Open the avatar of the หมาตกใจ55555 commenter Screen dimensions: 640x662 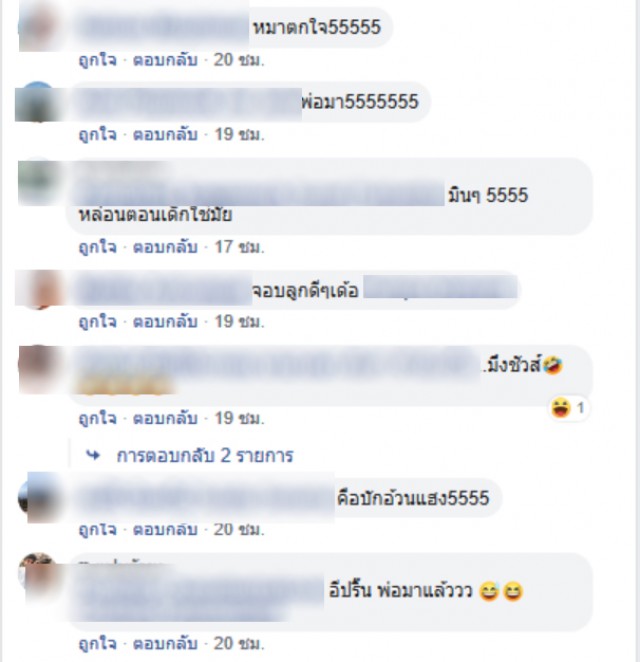click(39, 28)
